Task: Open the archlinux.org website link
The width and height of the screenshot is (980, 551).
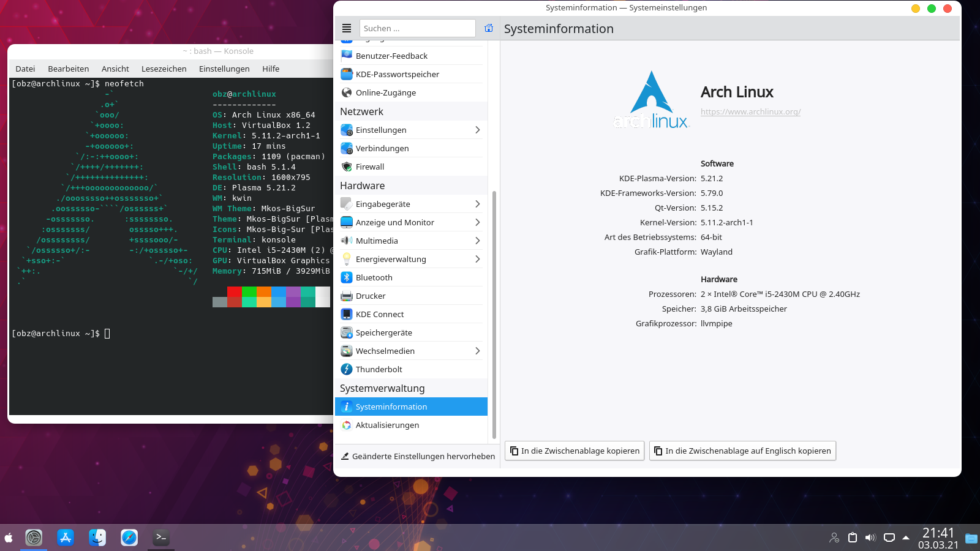Action: 750,112
